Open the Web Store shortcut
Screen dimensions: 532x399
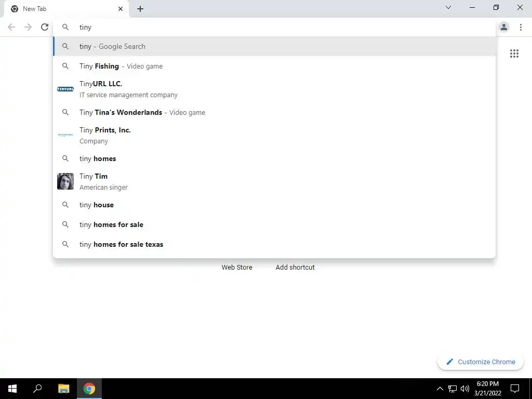237,268
